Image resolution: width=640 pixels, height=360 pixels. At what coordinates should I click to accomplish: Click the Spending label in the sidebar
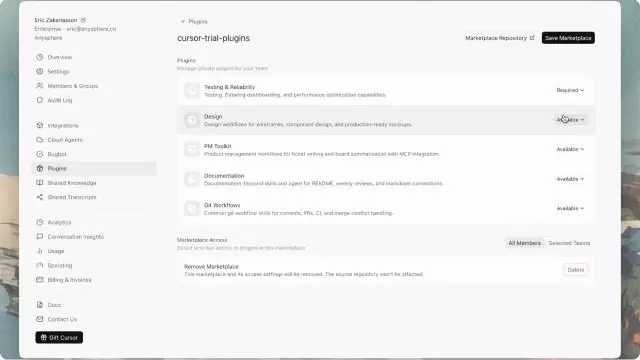(60, 265)
